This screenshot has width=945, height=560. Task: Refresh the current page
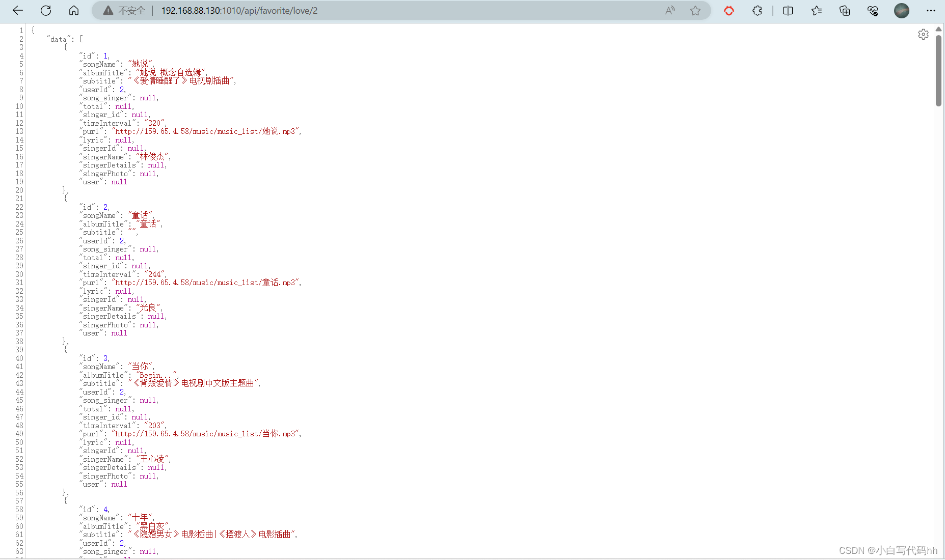[x=45, y=11]
